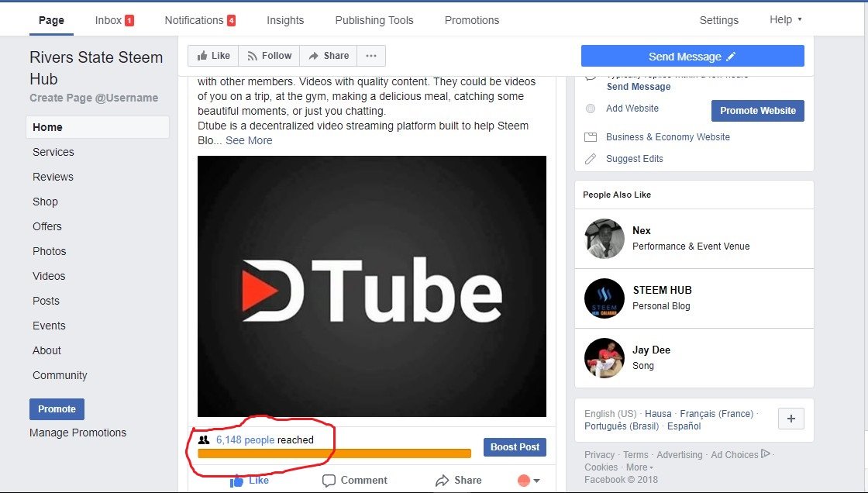This screenshot has height=493, width=868.
Task: Open the post-as identity dropdown
Action: pos(528,481)
